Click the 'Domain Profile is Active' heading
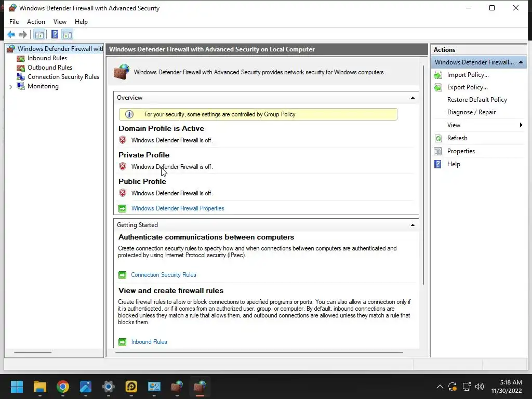The width and height of the screenshot is (532, 399). (161, 129)
